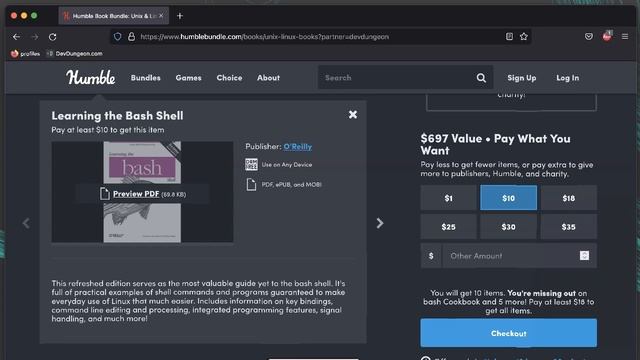This screenshot has width=640, height=360.
Task: Open the tracking protection shield icon
Action: pos(118,37)
